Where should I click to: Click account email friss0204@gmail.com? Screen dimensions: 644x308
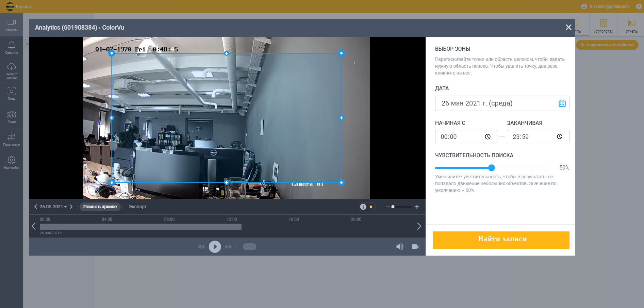tap(609, 6)
